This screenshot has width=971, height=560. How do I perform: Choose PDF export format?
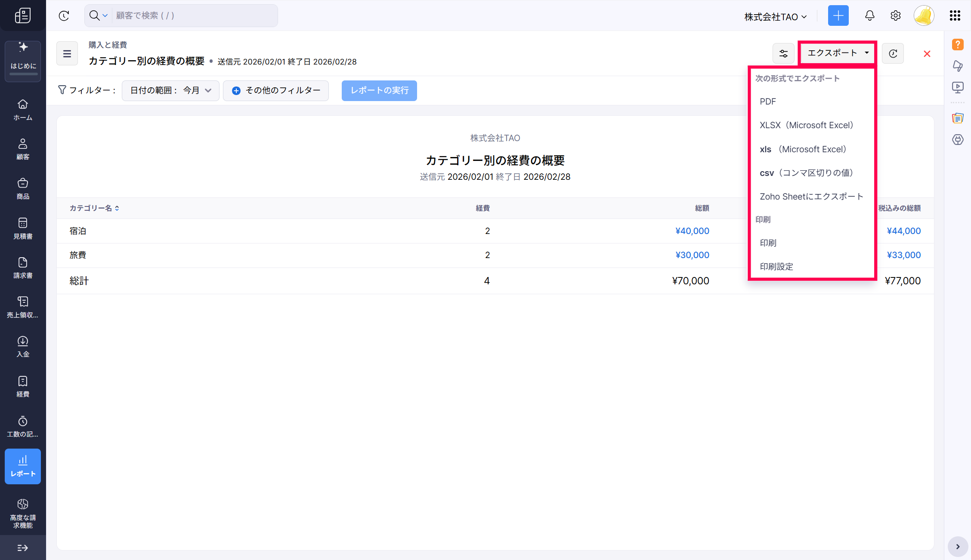767,102
